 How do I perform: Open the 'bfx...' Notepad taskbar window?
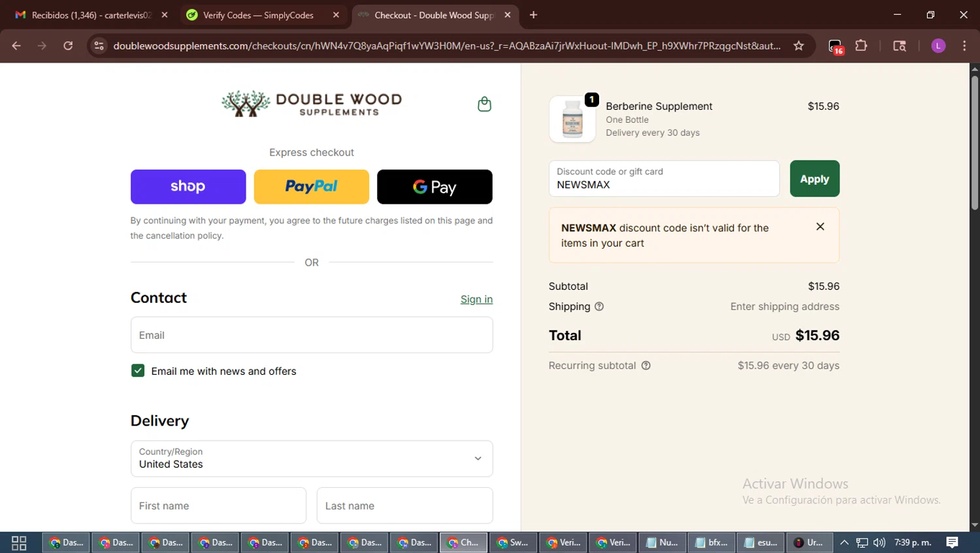(x=711, y=543)
